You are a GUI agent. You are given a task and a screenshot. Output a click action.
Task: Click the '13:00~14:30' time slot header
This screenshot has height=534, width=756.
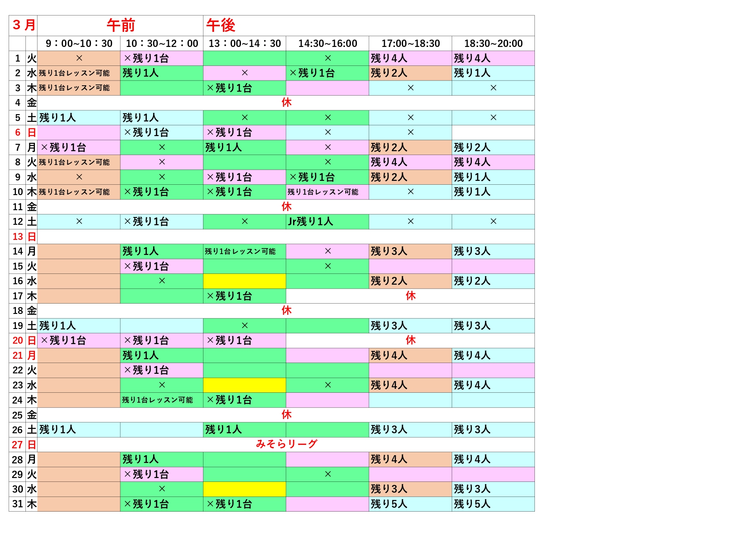(x=245, y=43)
